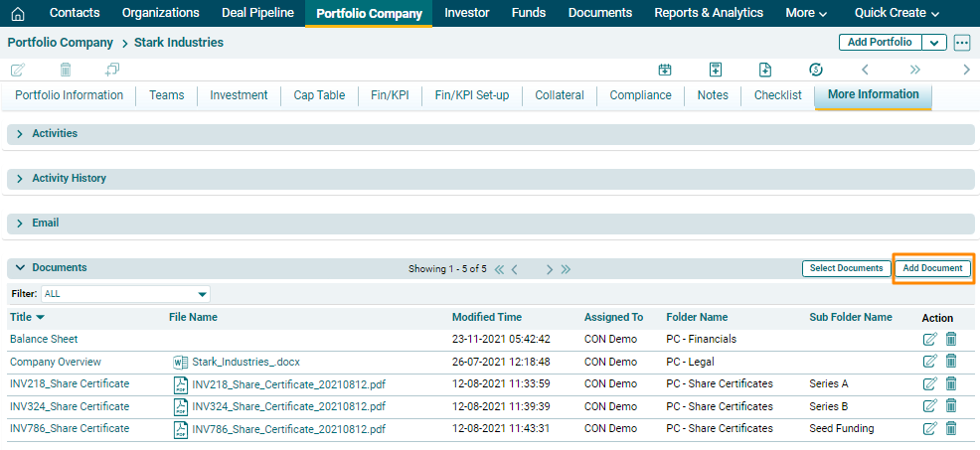Screen dimensions: 980x450
Task: Collapse the Documents section
Action: point(20,268)
